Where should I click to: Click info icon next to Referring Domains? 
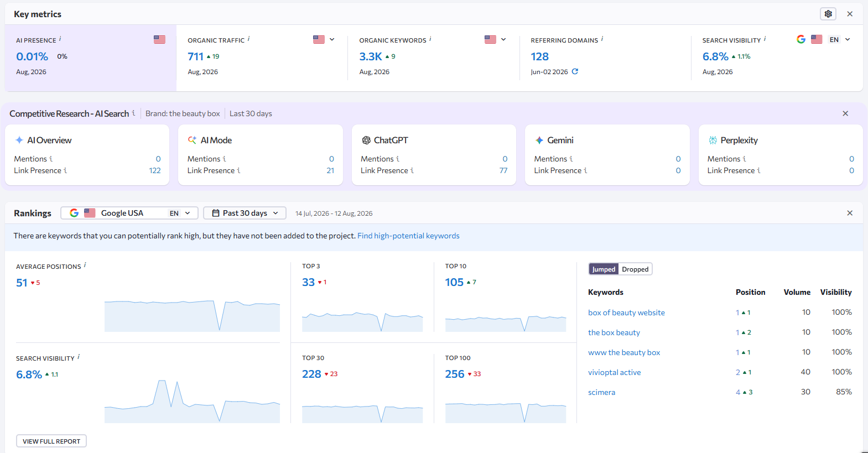tap(602, 39)
